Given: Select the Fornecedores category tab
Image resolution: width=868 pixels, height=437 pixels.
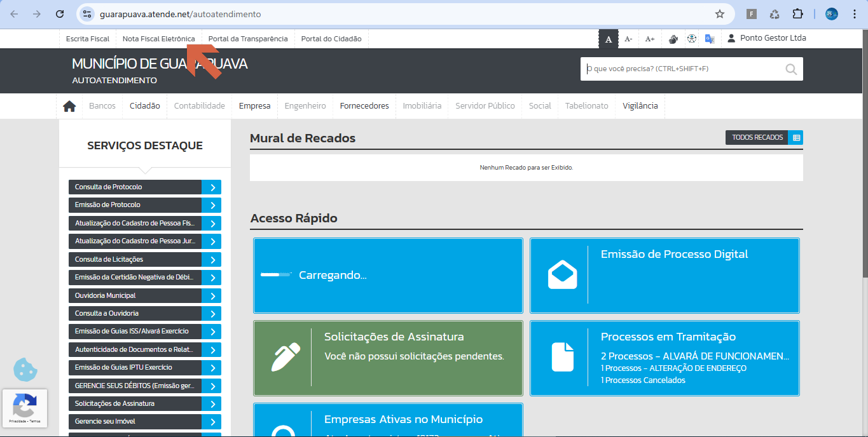Looking at the screenshot, I should pos(364,106).
